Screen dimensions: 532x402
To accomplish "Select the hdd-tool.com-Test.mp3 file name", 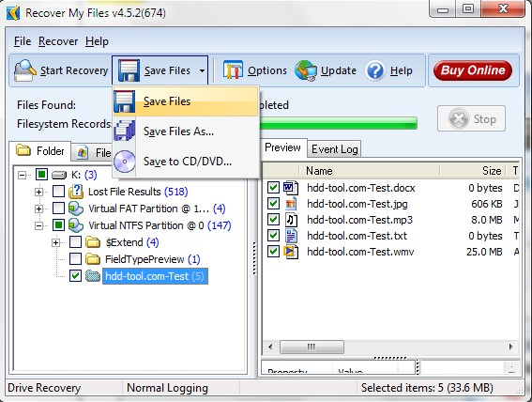I will pos(359,220).
